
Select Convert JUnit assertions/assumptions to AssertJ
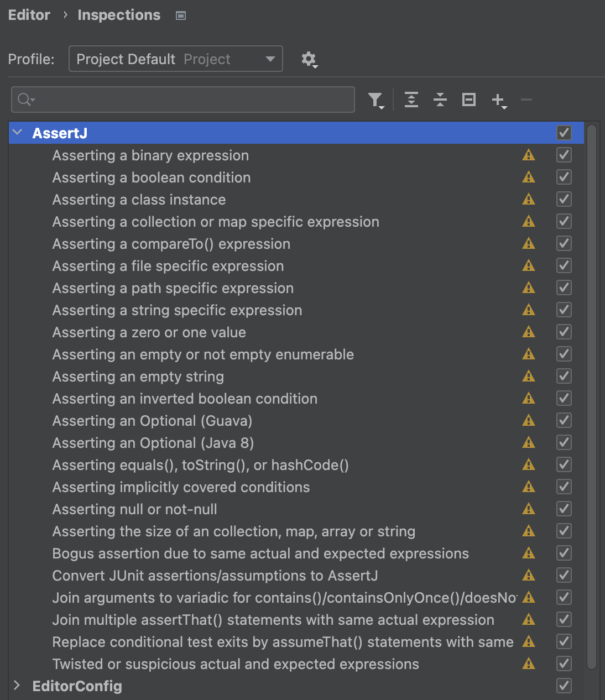pos(215,576)
